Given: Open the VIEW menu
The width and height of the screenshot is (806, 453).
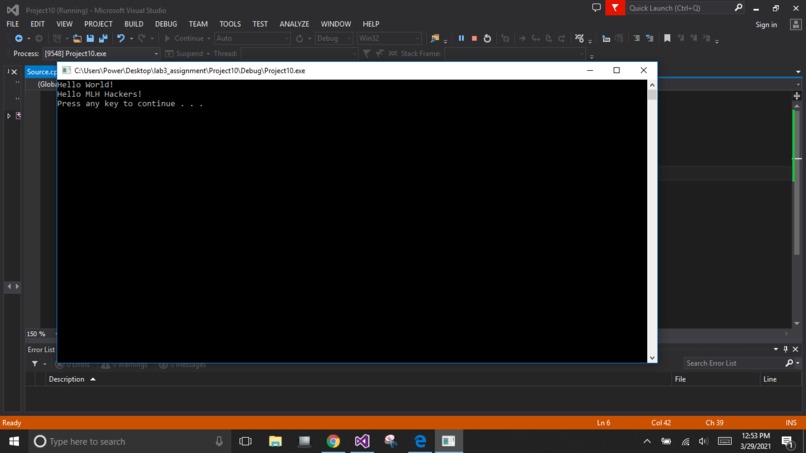Looking at the screenshot, I should click(64, 24).
